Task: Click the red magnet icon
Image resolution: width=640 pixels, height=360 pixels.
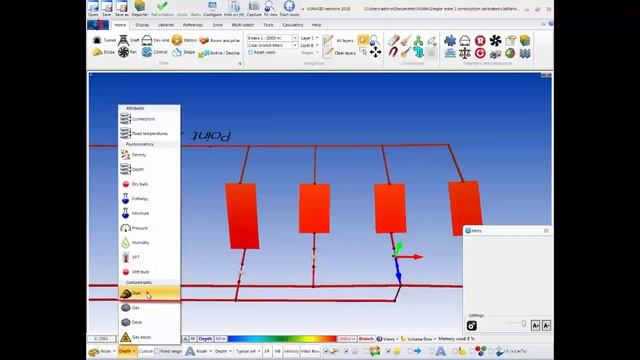Action: 393,52
